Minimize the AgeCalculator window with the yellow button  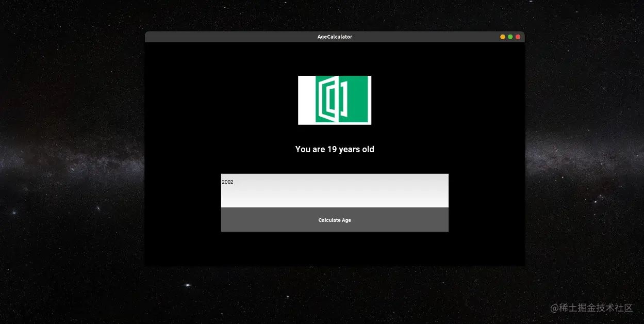(503, 37)
